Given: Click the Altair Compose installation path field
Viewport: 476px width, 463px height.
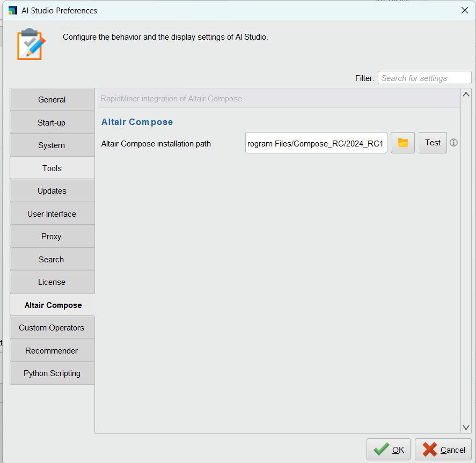Looking at the screenshot, I should [x=316, y=143].
